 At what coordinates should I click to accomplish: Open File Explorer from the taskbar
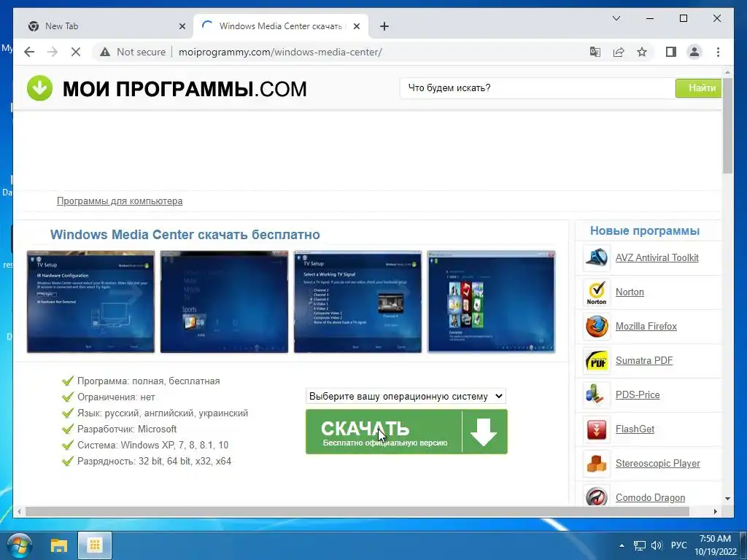point(59,545)
